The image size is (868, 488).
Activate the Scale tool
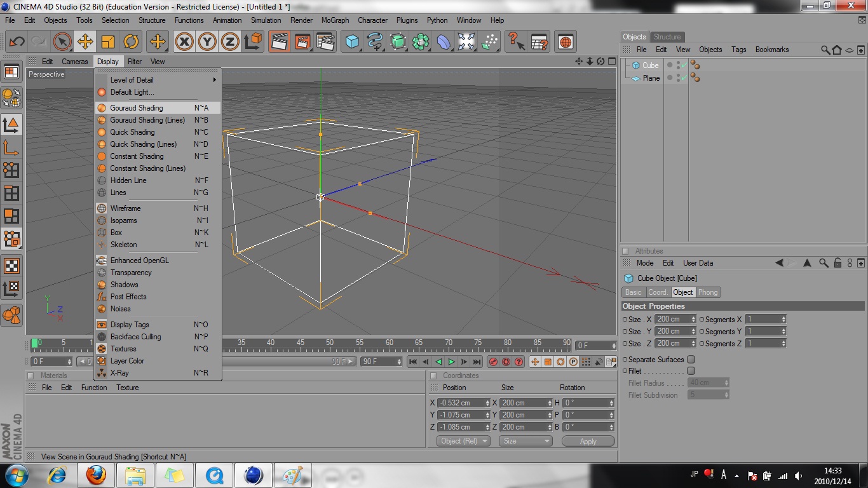108,42
